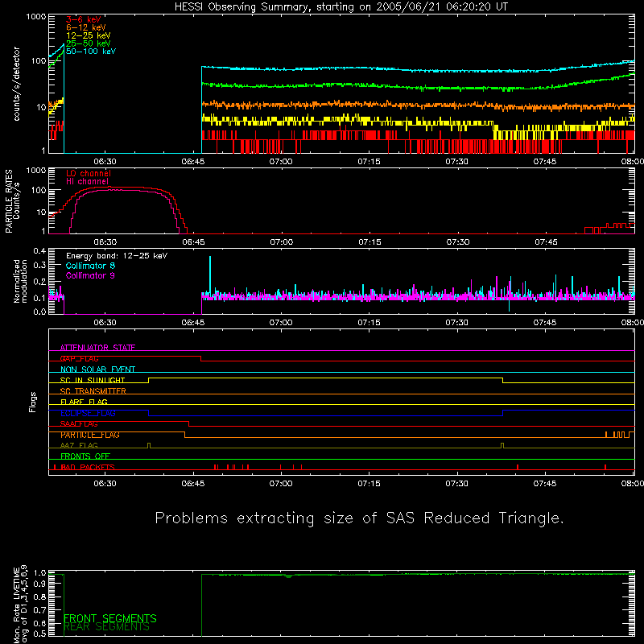Click the Flags axis label

coord(33,402)
